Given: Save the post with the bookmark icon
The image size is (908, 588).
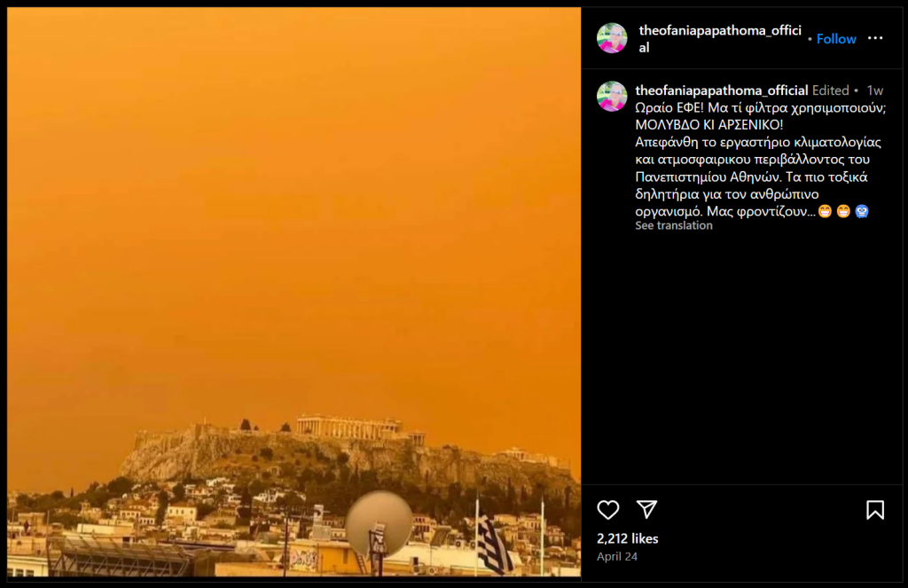Looking at the screenshot, I should [875, 510].
